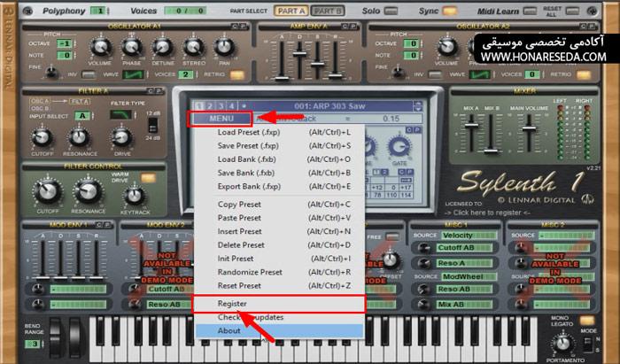This screenshot has height=364, width=620.
Task: Toggle Oscillator A2 Retrig switch
Action: (584, 74)
